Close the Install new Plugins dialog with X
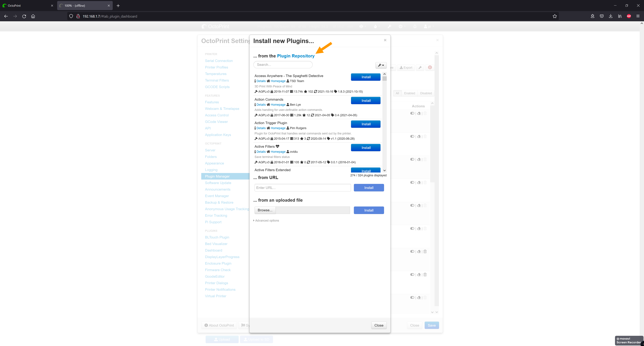Image resolution: width=644 pixels, height=346 pixels. click(385, 40)
